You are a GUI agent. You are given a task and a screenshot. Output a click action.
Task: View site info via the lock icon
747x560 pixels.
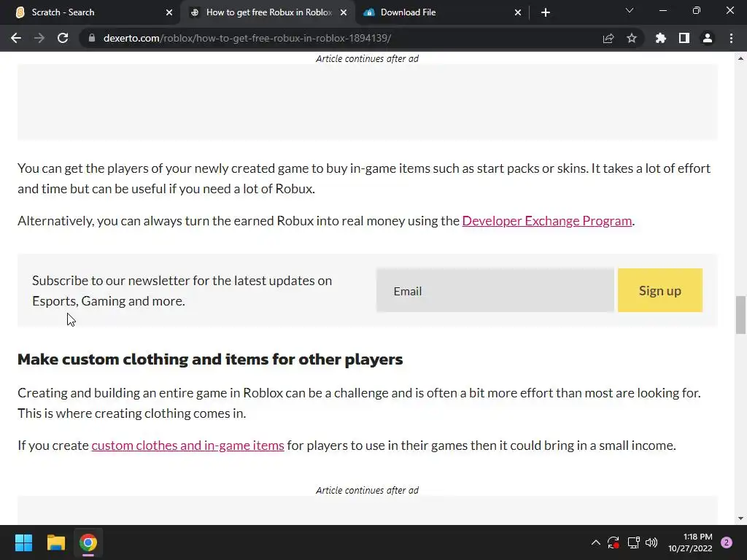[x=92, y=38]
